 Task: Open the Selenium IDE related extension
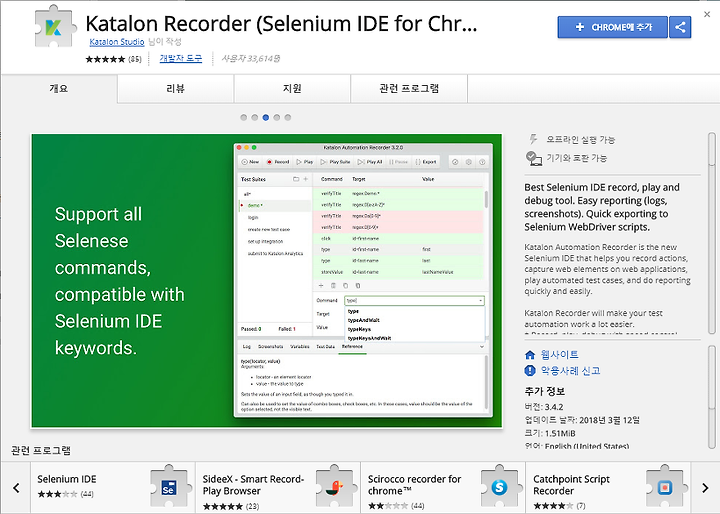tap(113, 488)
